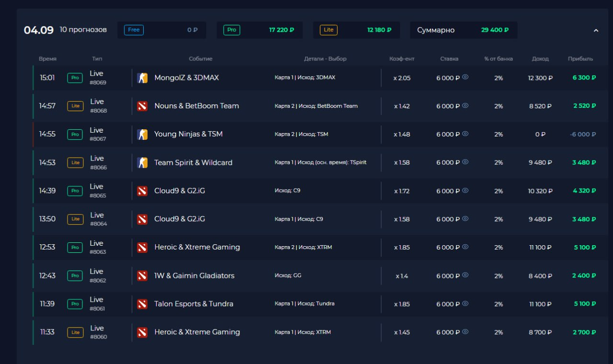
Task: Click the 6 300 ₽ profit value
Action: (x=584, y=78)
